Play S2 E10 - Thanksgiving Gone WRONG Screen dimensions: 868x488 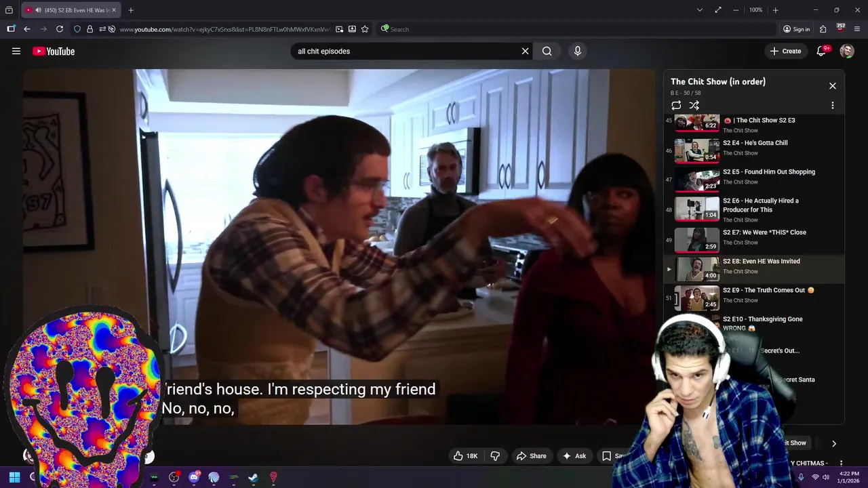pyautogui.click(x=762, y=323)
